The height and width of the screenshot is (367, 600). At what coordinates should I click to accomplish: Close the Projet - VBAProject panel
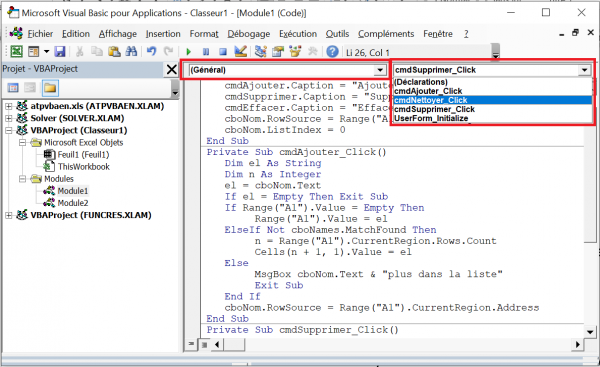click(x=171, y=69)
